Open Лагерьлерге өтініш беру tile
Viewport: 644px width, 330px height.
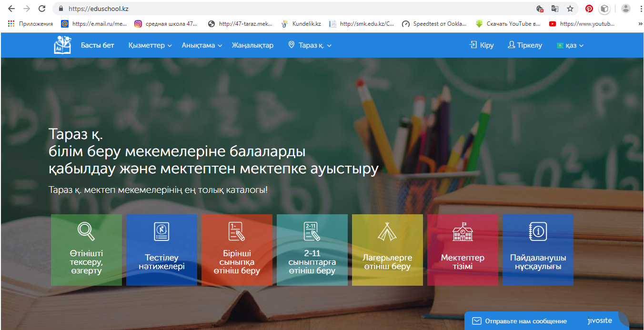[x=387, y=250]
